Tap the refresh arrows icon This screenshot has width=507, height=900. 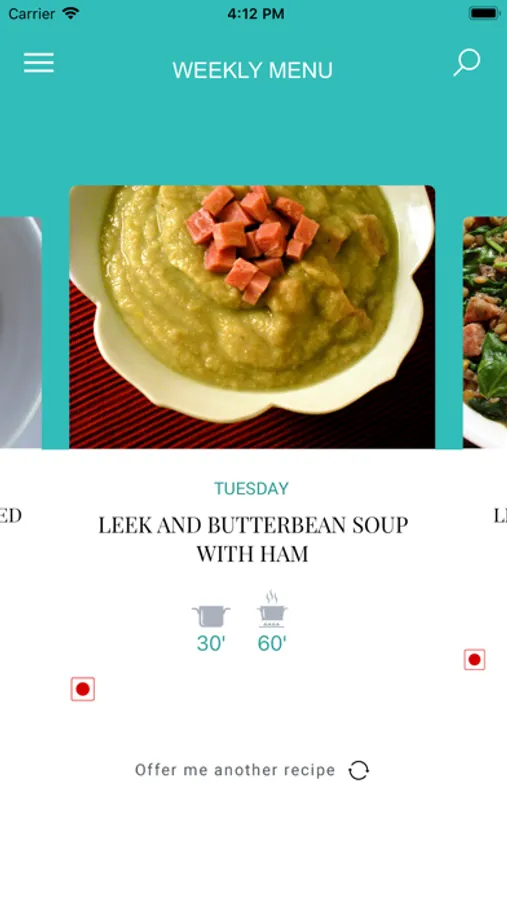(x=359, y=770)
